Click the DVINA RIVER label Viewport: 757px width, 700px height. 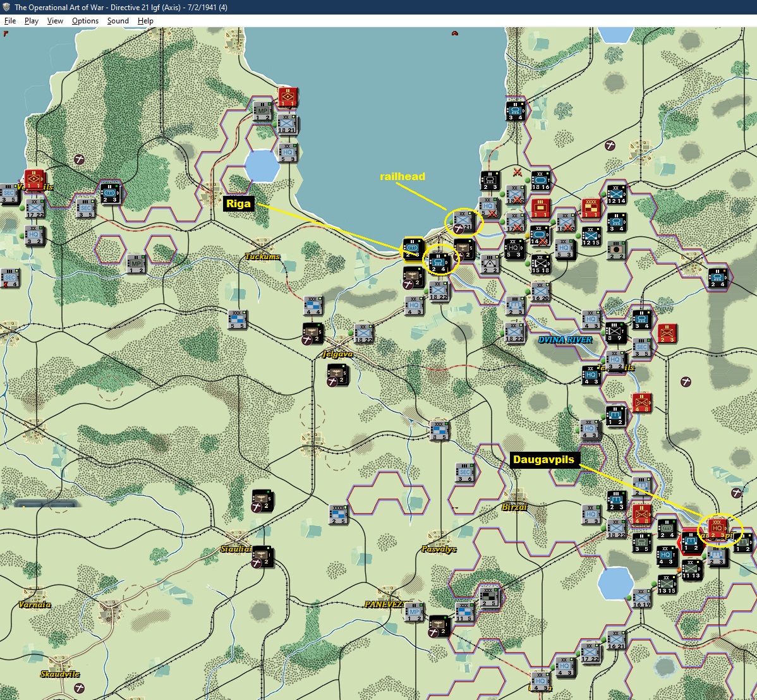565,340
